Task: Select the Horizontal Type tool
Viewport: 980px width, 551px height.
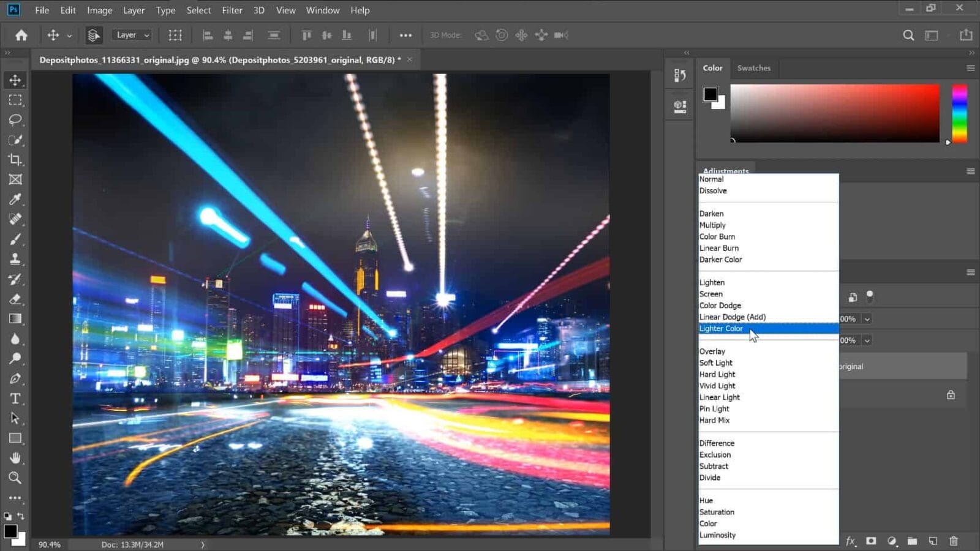Action: coord(16,398)
